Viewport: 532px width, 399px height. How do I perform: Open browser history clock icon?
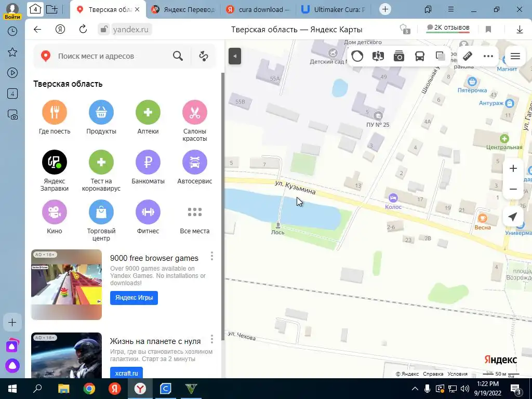point(12,31)
